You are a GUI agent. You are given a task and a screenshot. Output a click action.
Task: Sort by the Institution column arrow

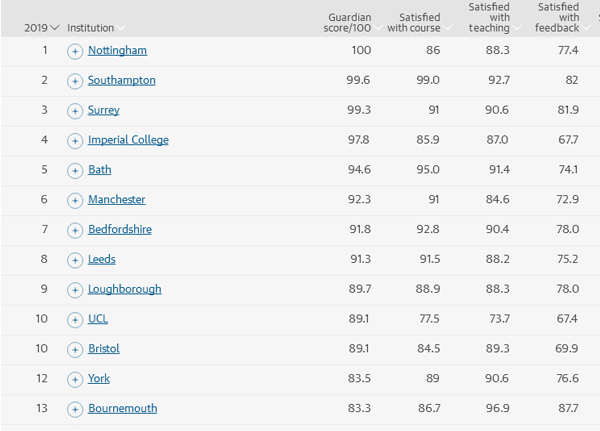121,28
